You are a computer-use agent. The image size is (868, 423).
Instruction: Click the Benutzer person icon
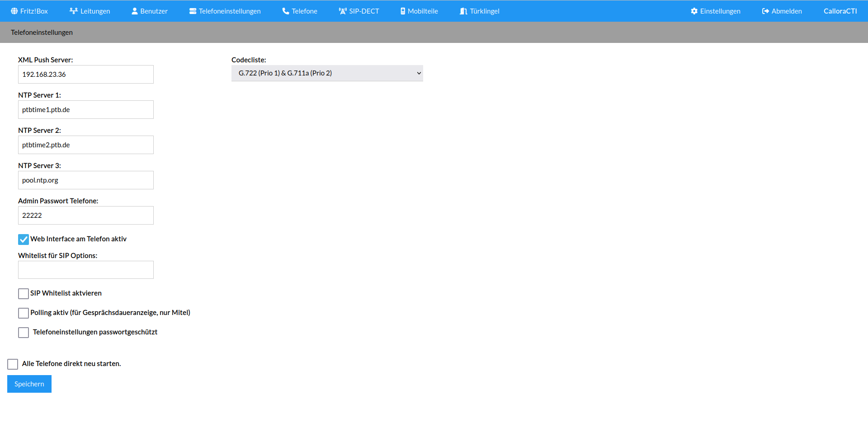tap(135, 11)
